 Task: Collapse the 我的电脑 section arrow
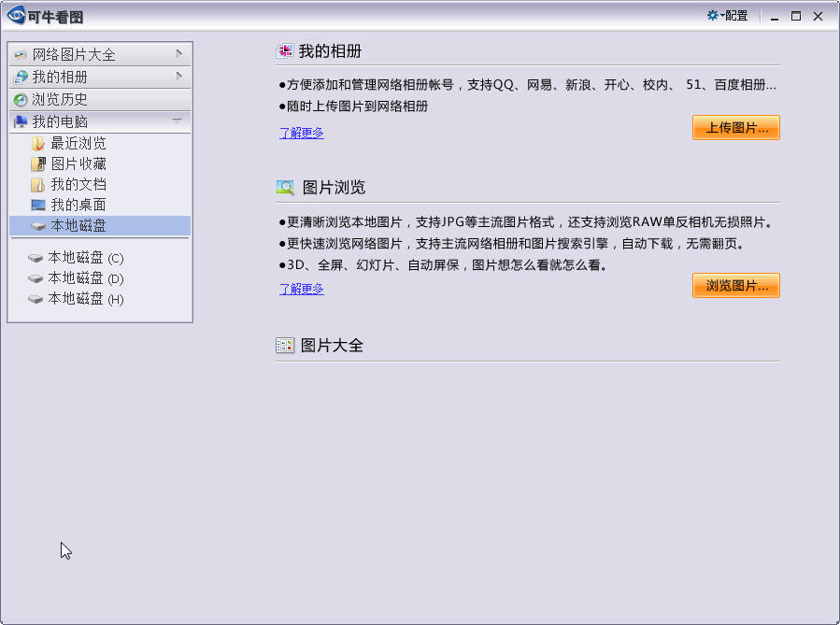click(178, 121)
